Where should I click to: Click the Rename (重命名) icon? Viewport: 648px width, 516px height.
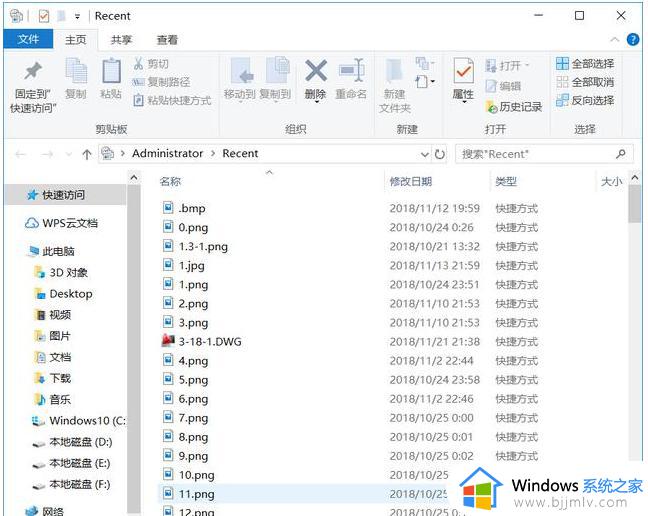pos(351,70)
